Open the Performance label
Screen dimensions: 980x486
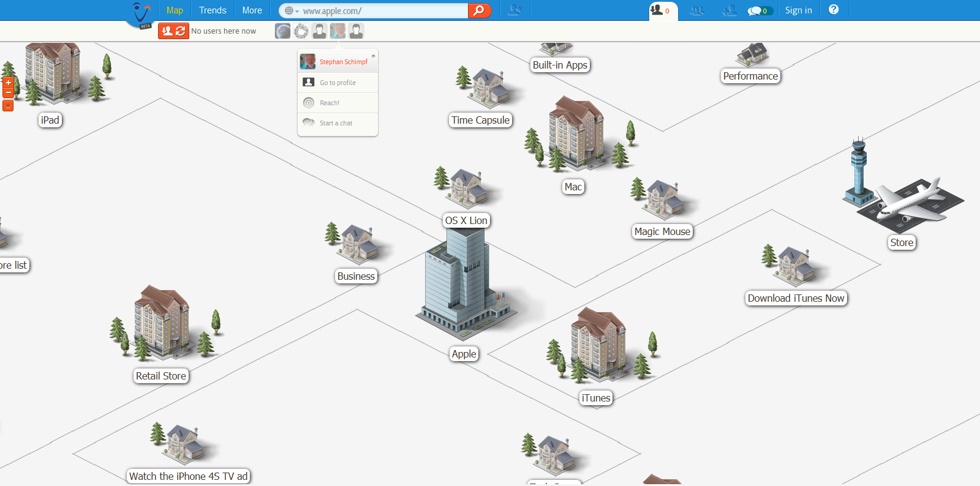point(751,76)
